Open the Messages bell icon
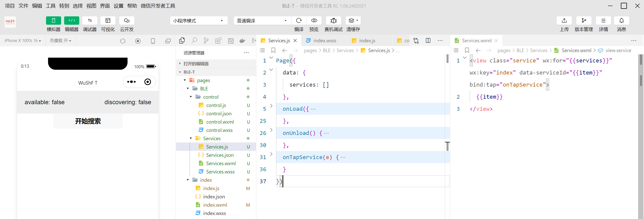 tap(622, 20)
